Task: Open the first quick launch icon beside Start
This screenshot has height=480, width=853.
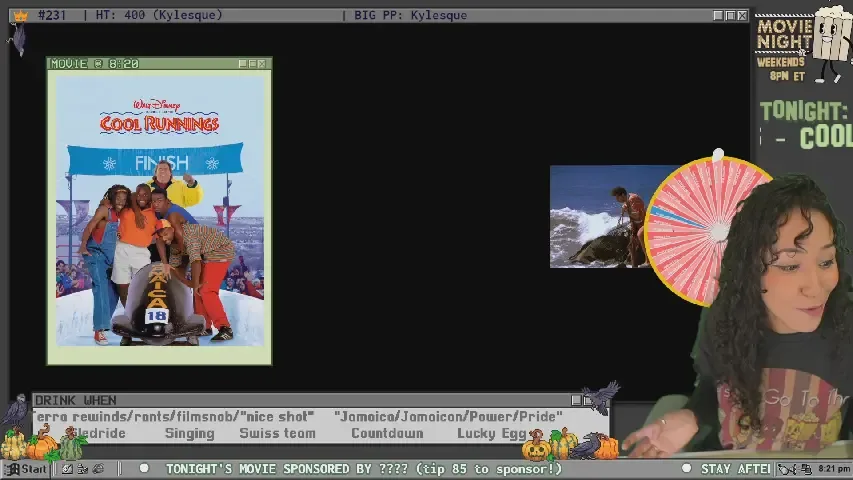Action: click(66, 469)
